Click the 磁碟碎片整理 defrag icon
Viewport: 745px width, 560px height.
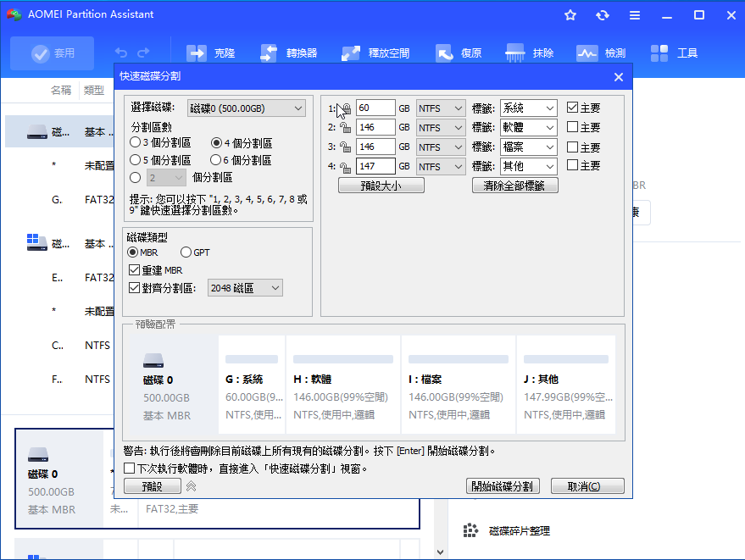pos(470,530)
